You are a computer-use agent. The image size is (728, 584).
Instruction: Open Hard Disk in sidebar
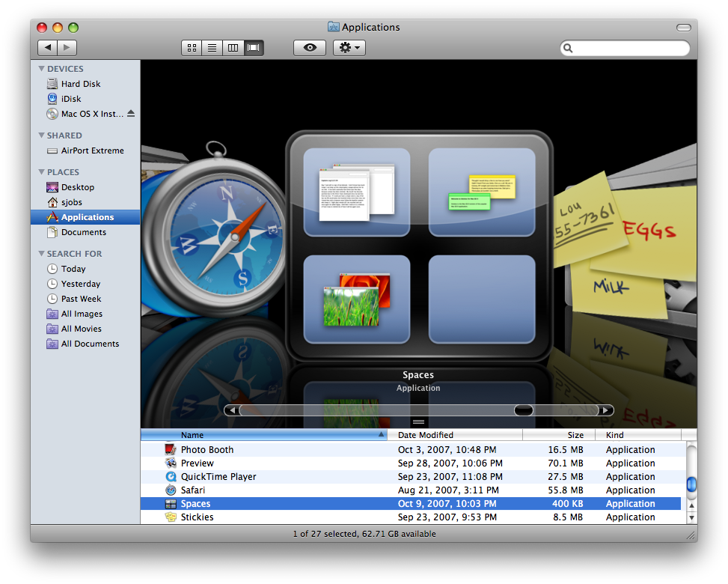click(x=80, y=84)
